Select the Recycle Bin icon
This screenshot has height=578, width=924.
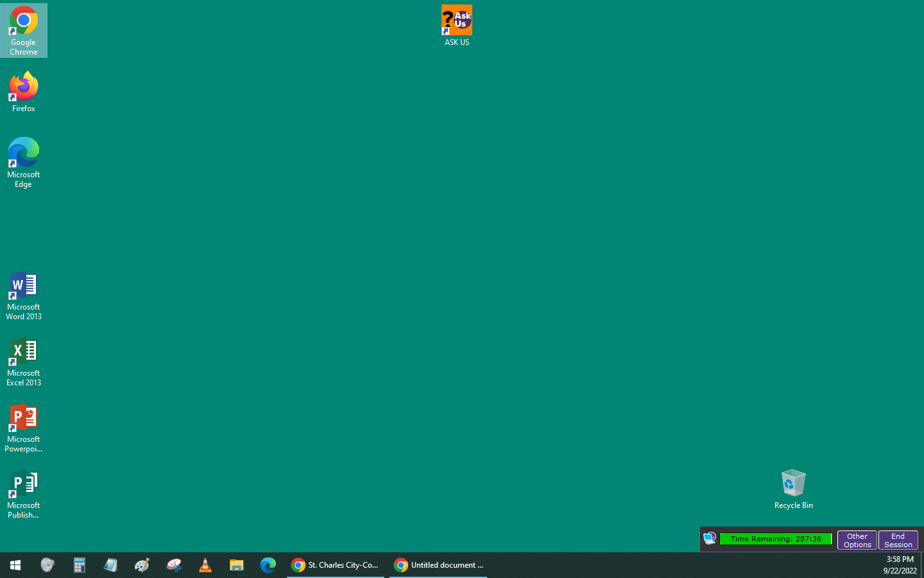[794, 489]
